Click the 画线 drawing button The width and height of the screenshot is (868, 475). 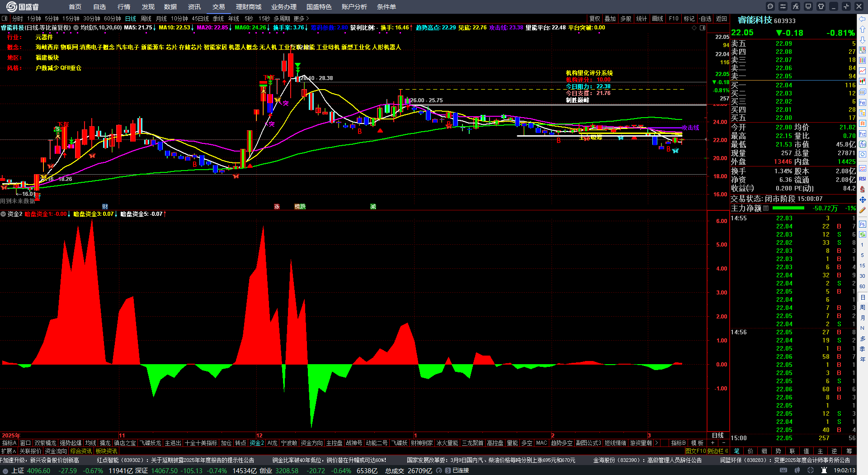point(658,19)
